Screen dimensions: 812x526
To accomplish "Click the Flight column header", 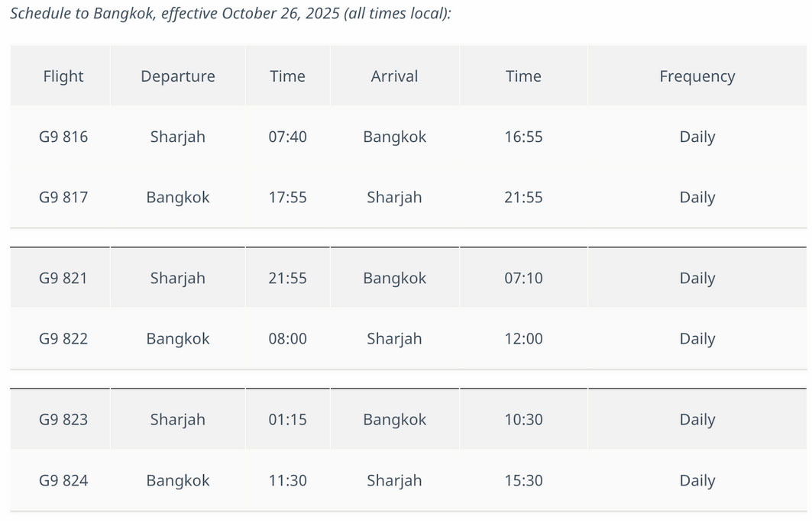I will (63, 76).
